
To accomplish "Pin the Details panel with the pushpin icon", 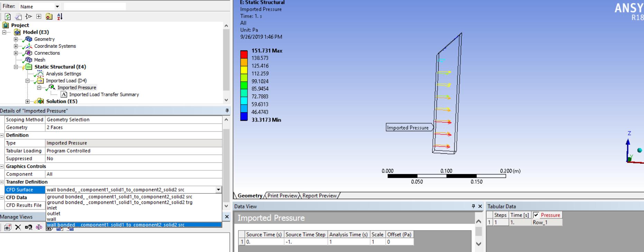I will click(x=227, y=111).
